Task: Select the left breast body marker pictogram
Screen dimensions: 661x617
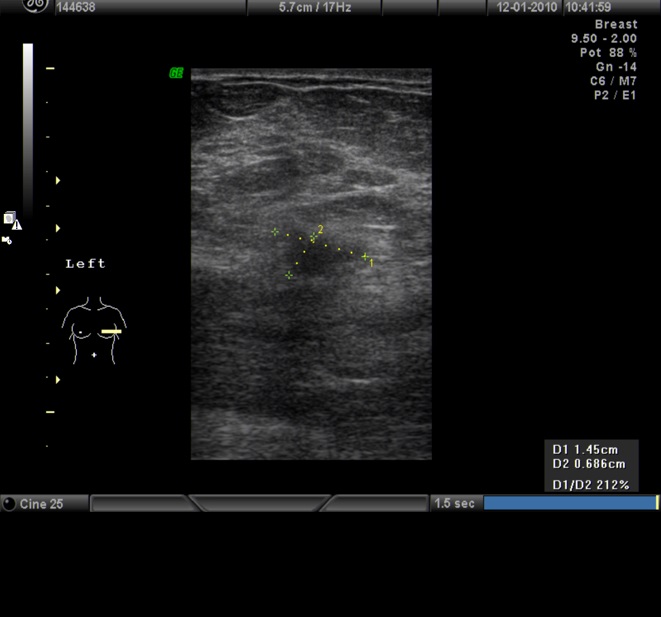Action: coord(93,329)
